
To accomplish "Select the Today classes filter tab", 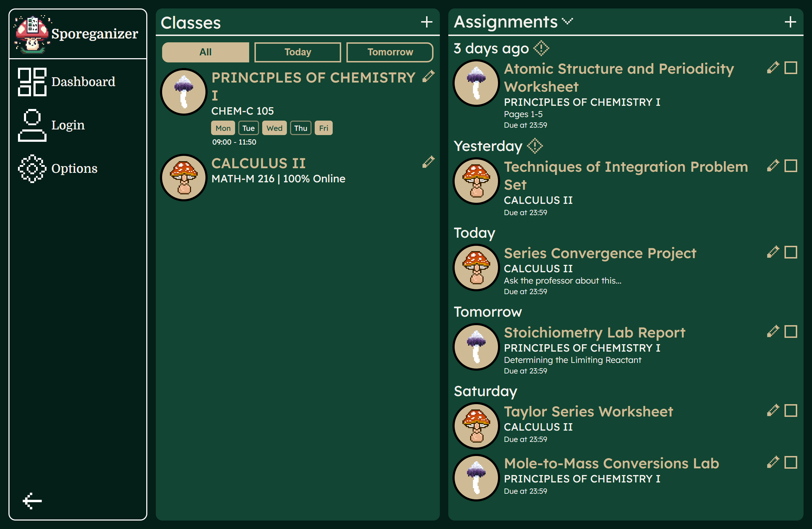I will coord(297,52).
